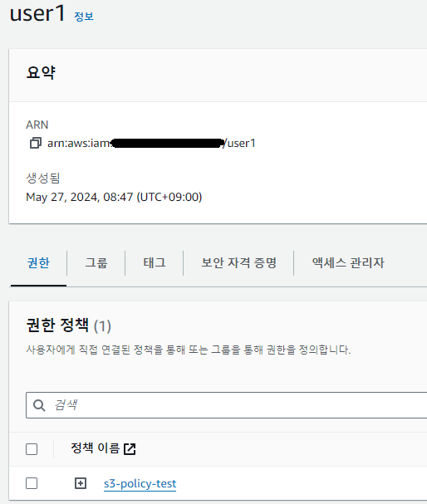The width and height of the screenshot is (427, 504).
Task: Open the 정보 info link next to user1
Action: click(x=84, y=17)
